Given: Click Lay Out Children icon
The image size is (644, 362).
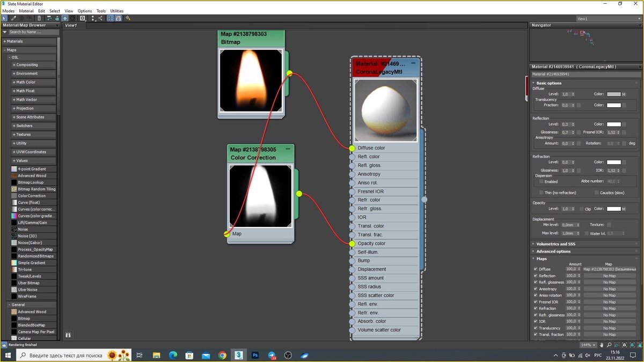Looking at the screenshot, I should click(x=101, y=18).
